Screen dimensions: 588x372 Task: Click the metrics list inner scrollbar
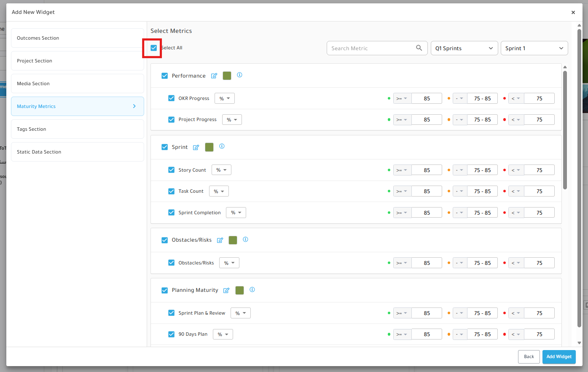[x=565, y=130]
